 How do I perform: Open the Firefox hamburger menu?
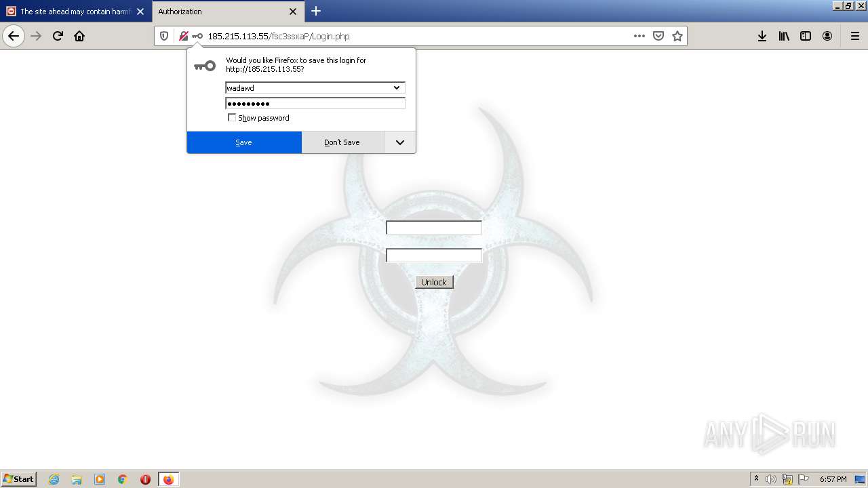click(x=854, y=36)
